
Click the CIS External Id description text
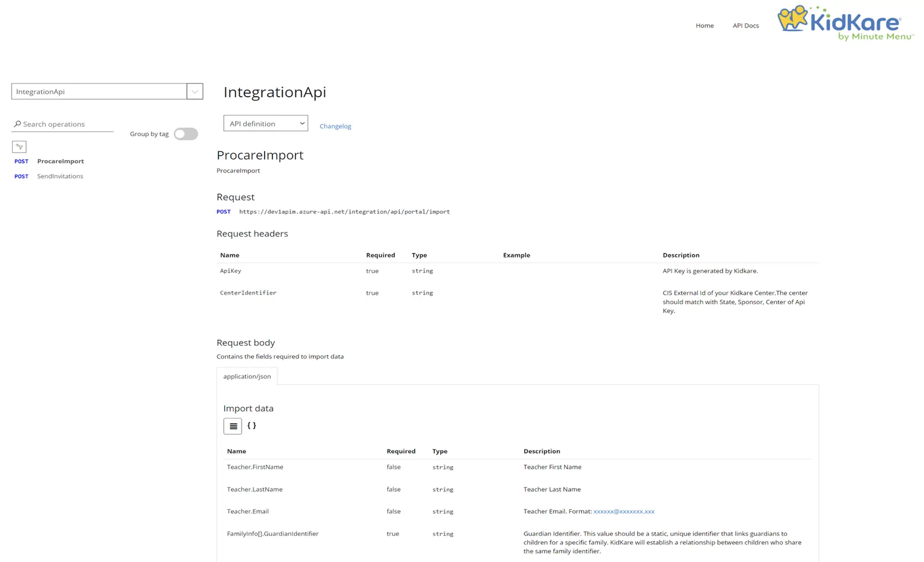[735, 302]
